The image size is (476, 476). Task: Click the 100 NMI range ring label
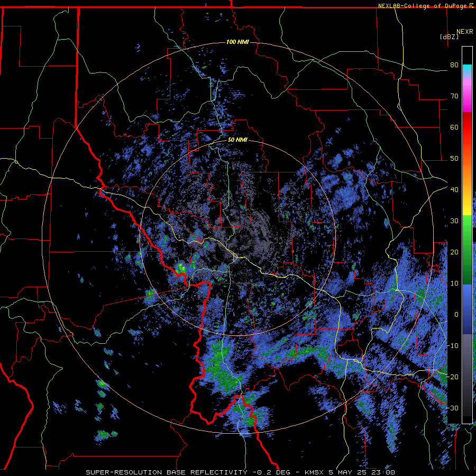(237, 42)
